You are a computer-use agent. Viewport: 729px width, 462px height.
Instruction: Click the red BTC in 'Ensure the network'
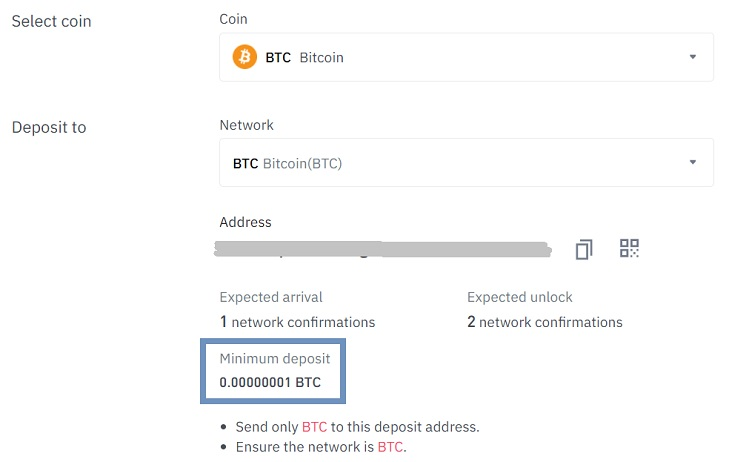(390, 447)
